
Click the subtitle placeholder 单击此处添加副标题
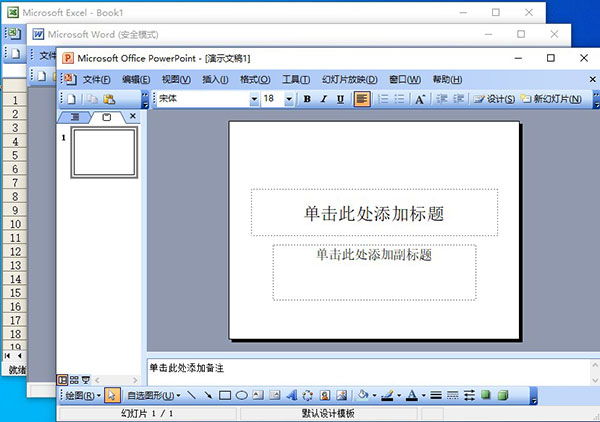374,272
